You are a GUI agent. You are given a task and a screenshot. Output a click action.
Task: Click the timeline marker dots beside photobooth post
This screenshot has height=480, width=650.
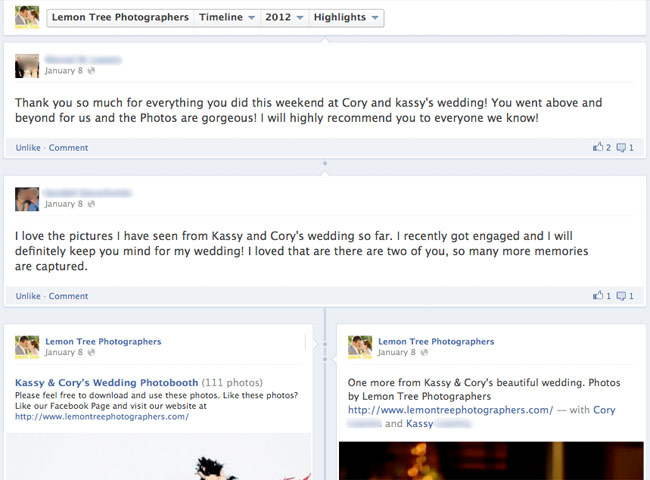[325, 352]
